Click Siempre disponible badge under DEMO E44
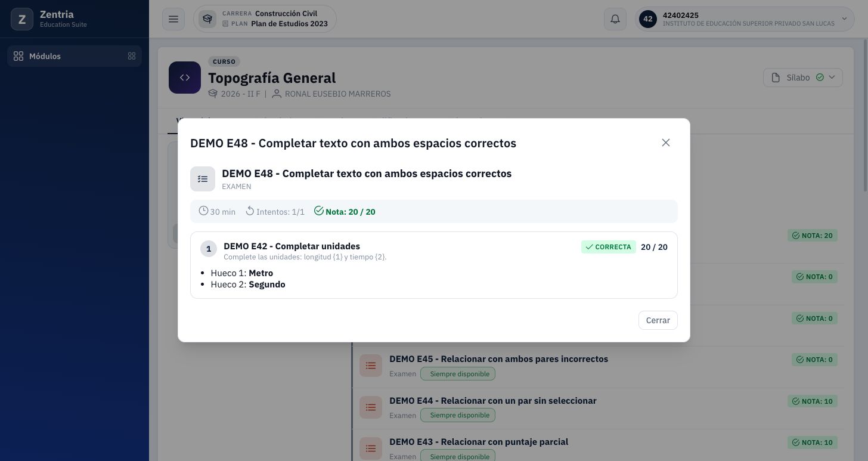This screenshot has height=461, width=868. 458,415
